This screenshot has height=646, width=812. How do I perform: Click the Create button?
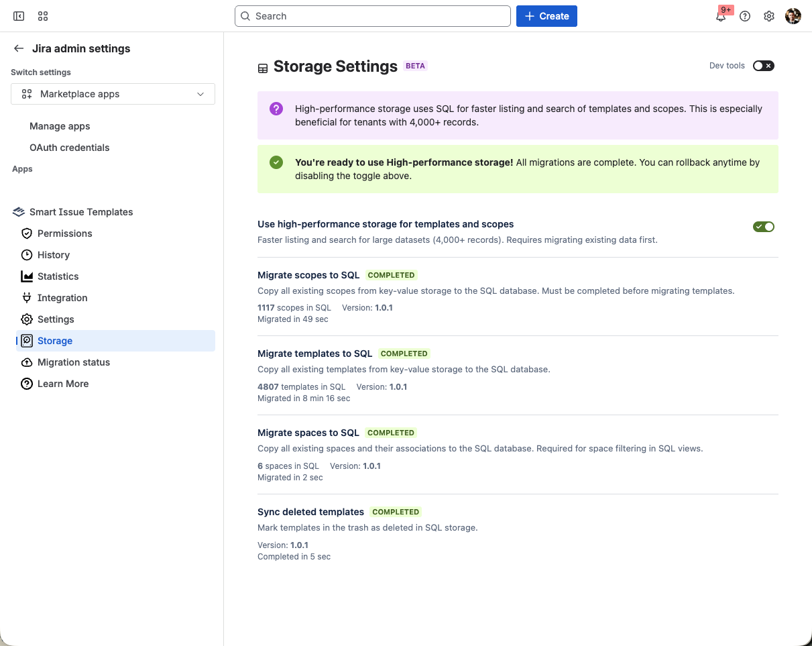point(546,16)
